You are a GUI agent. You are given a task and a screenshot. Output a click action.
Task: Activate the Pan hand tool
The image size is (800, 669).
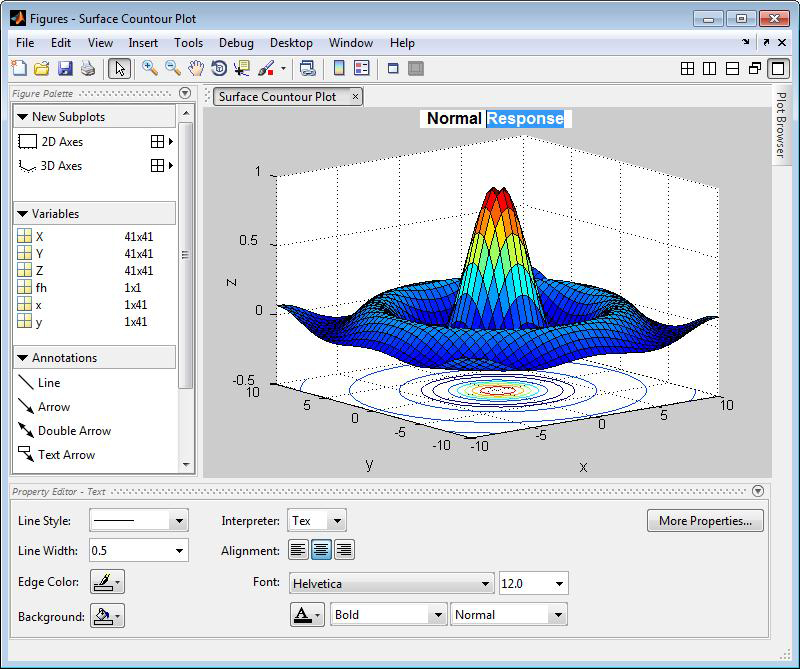tap(196, 69)
